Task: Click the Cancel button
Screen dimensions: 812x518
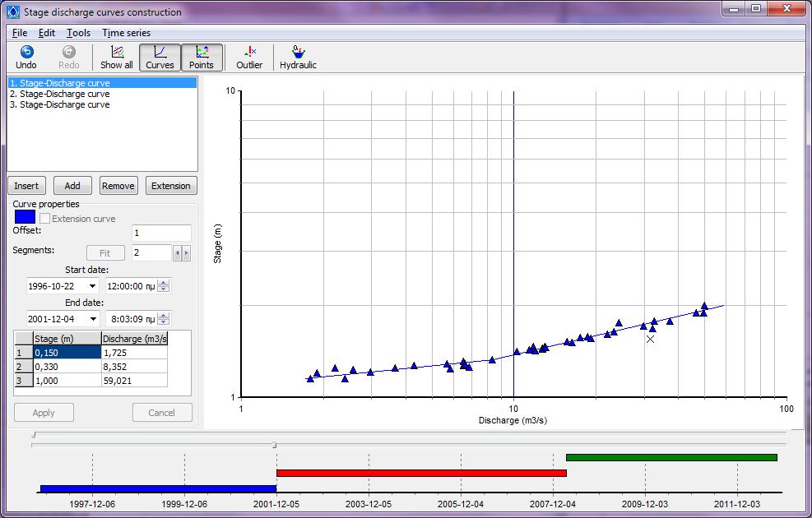Action: (x=161, y=413)
